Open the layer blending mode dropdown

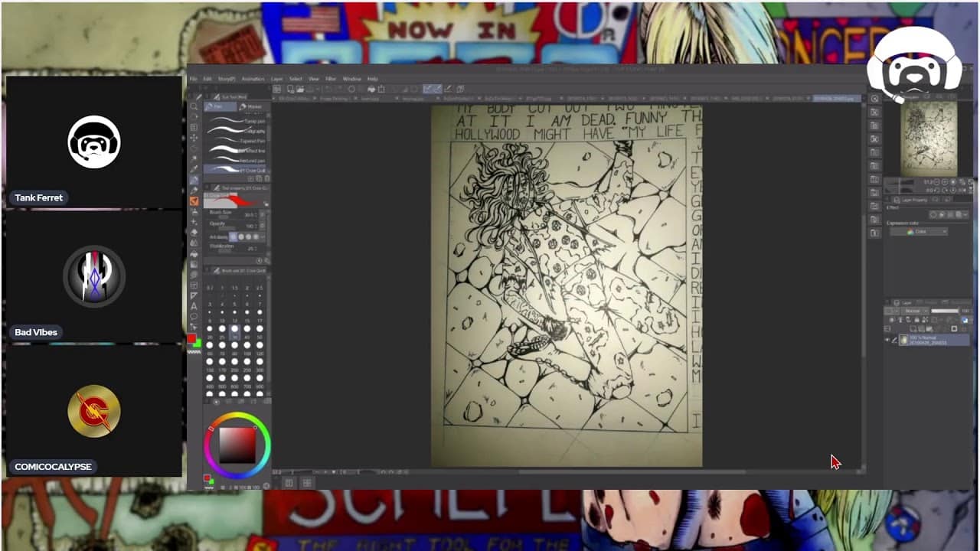click(913, 311)
